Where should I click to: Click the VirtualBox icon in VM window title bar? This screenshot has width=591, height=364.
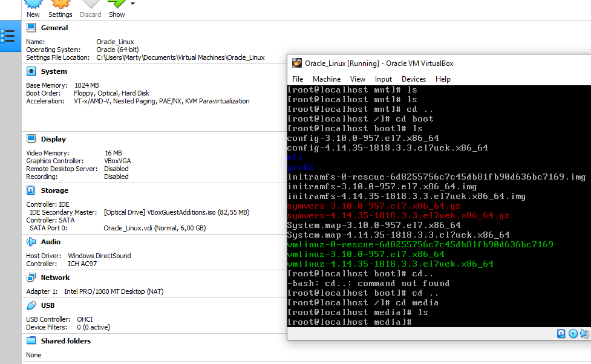click(297, 63)
